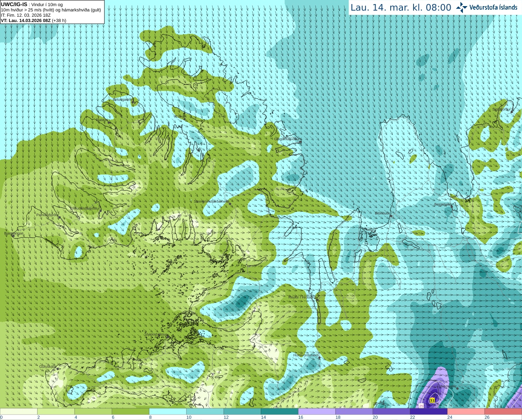Click the Bergstaðir station label
The height and width of the screenshot is (420, 522).
pyautogui.click(x=442, y=204)
